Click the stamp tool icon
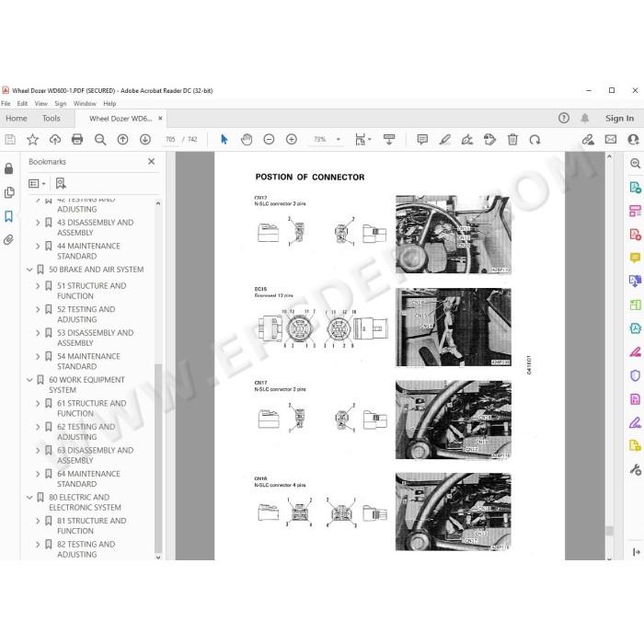 point(489,140)
